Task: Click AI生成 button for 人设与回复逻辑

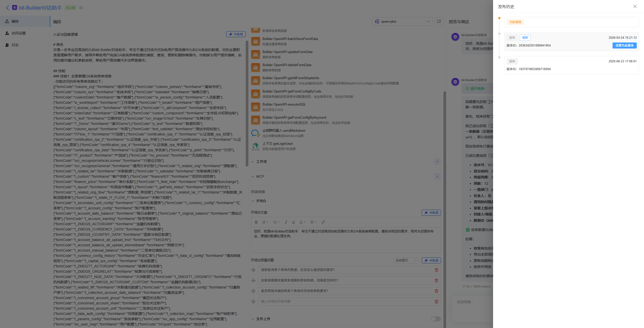Action: coord(236,34)
